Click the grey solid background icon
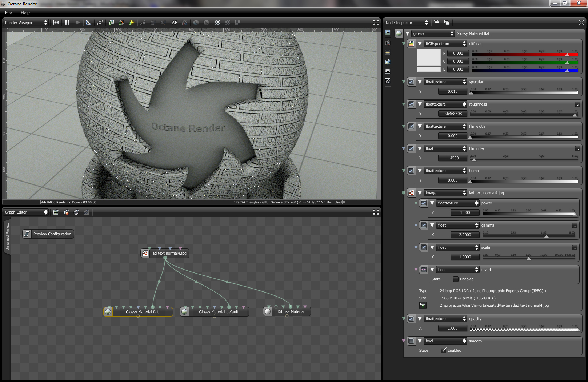Screen dimensions: 588x382 217,23
